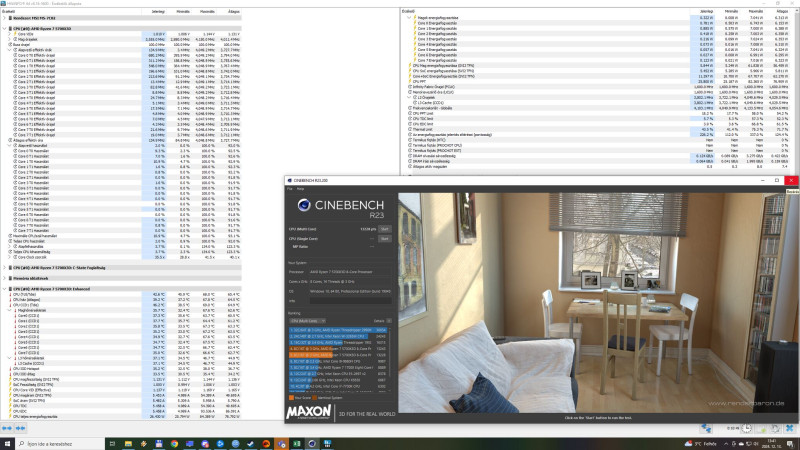
Task: Click the logging icon with green plus in HWiNFO
Action: 762,428
